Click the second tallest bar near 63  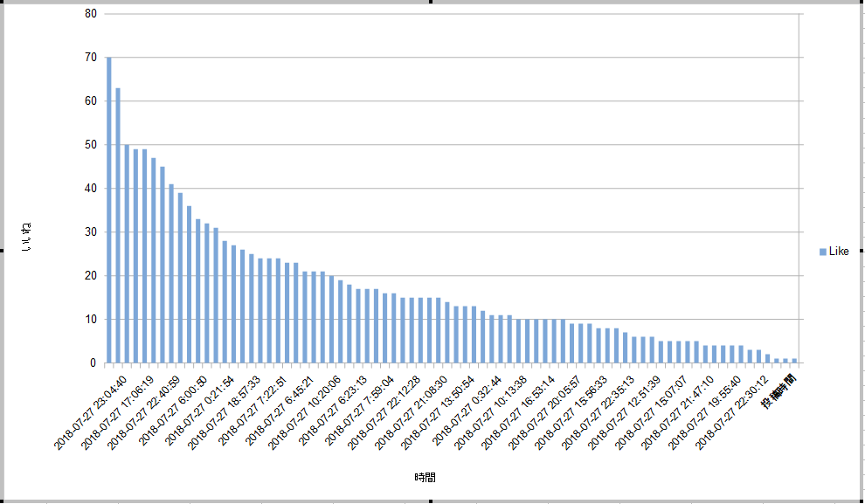point(118,225)
